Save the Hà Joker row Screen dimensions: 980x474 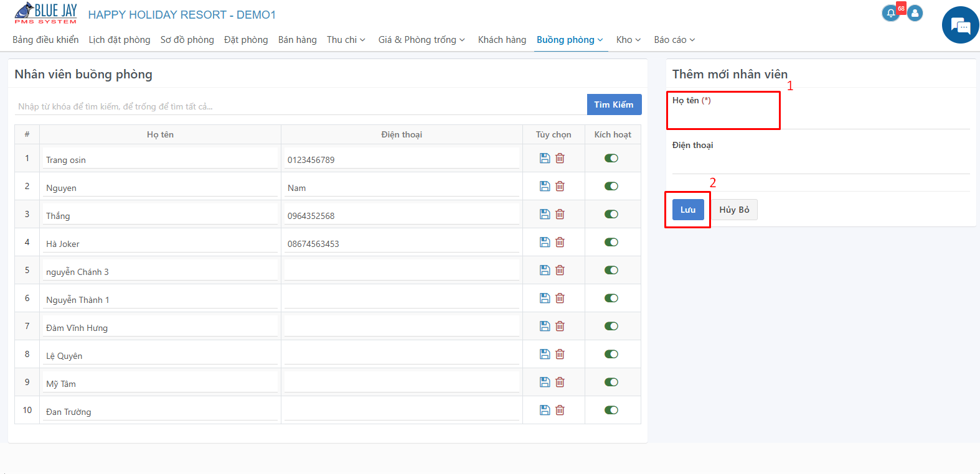545,242
